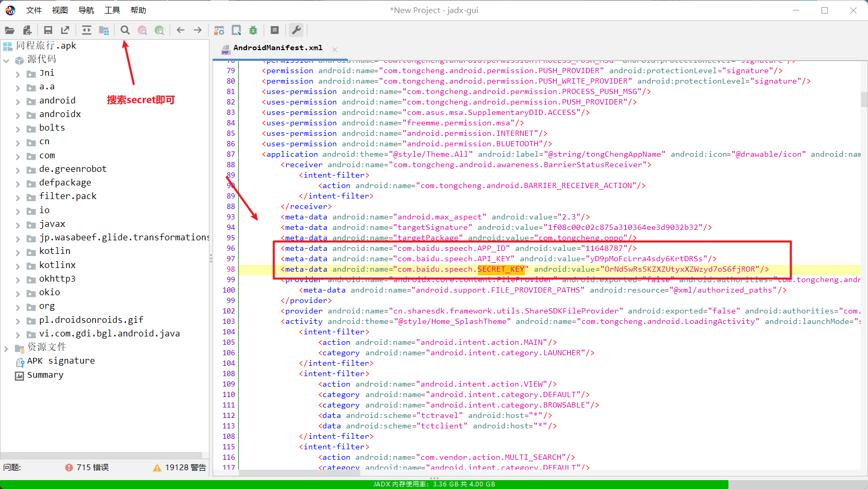Click the open file folder icon
This screenshot has height=489, width=868.
point(9,30)
